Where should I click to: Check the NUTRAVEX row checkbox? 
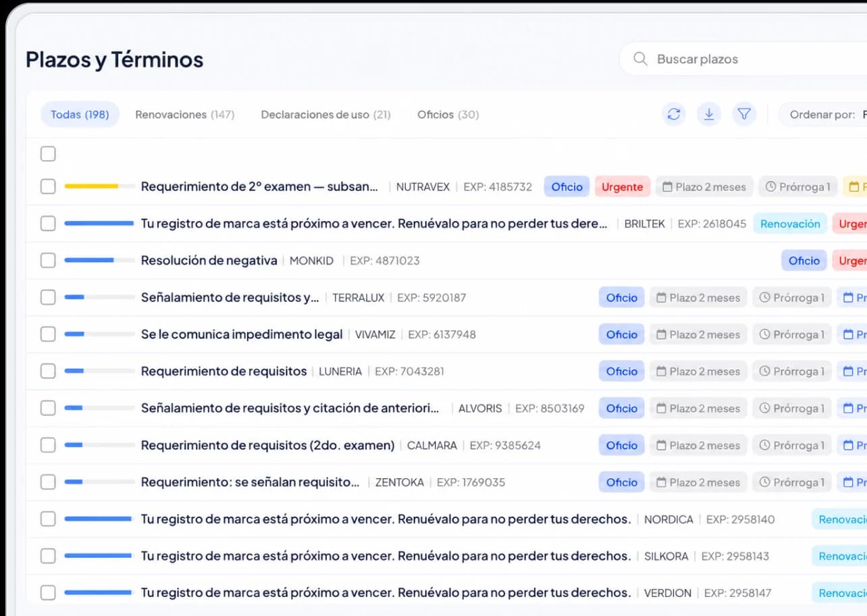tap(48, 186)
